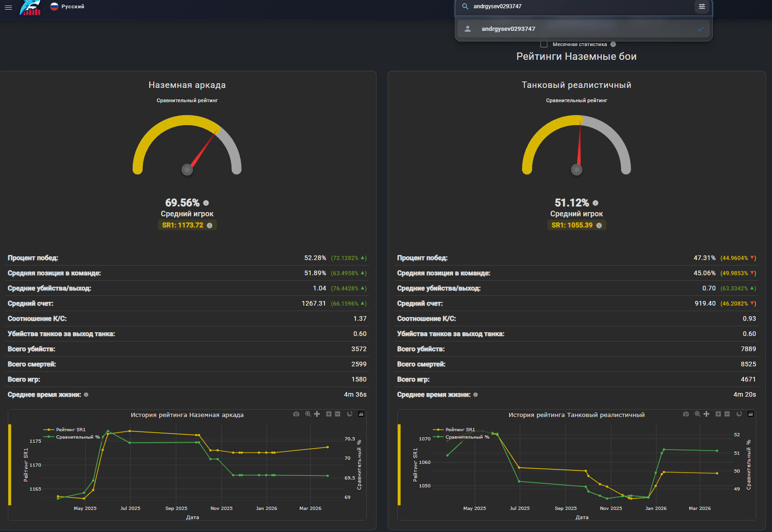Click info icon next to 69.56% rating
The width and height of the screenshot is (772, 532).
click(206, 203)
